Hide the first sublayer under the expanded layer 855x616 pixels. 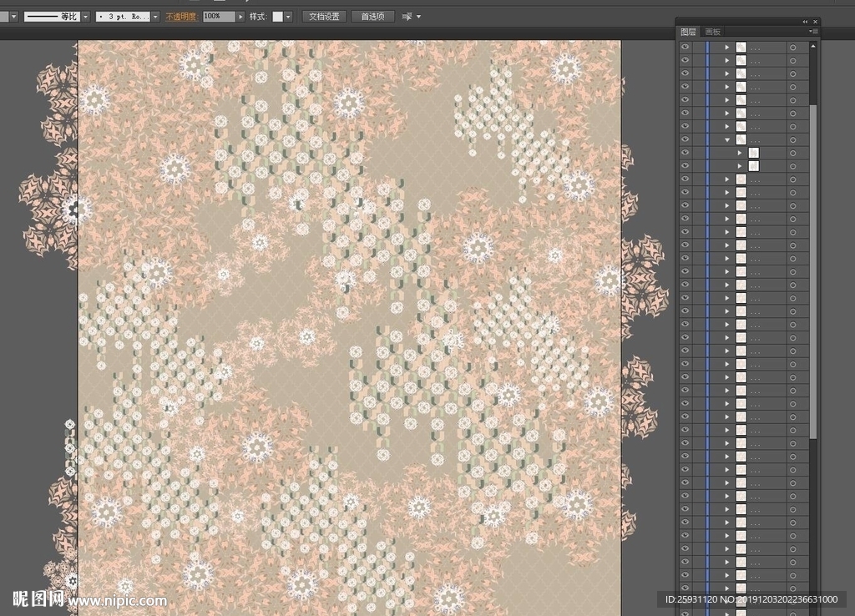click(x=686, y=153)
